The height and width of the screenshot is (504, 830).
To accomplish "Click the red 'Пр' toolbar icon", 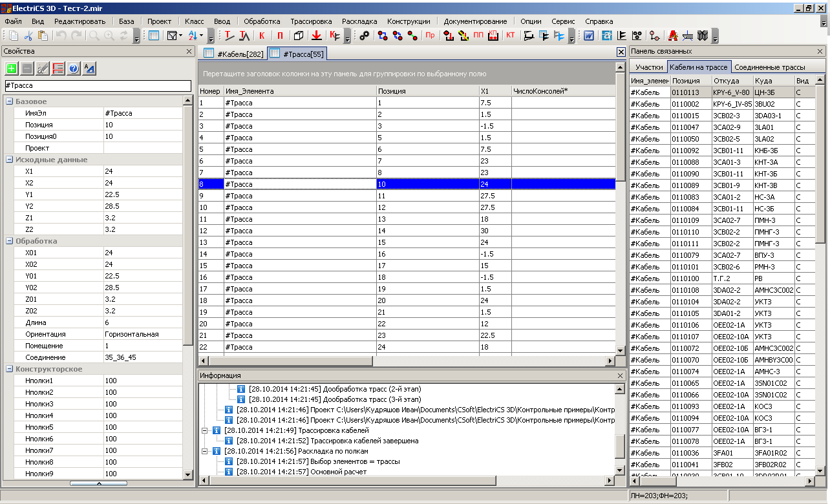I will [430, 36].
